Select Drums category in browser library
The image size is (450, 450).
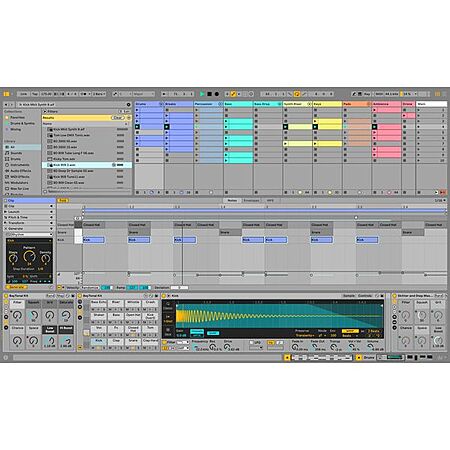click(x=16, y=159)
